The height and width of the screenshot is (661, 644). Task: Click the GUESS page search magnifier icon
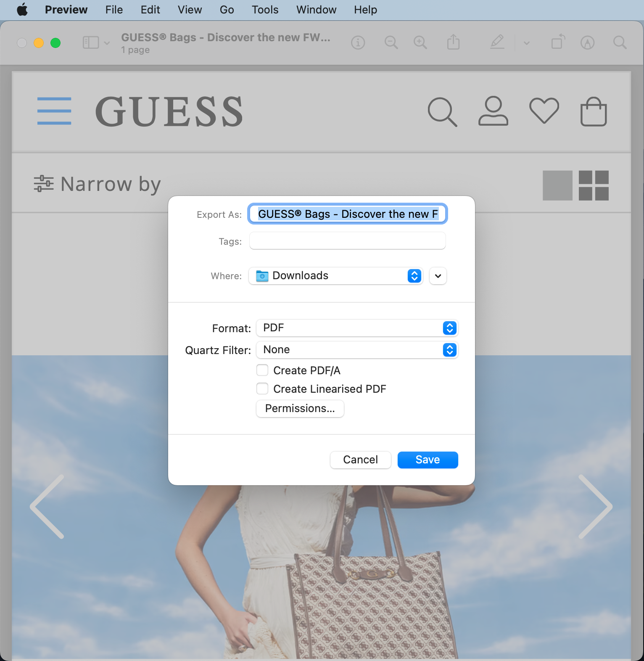[x=442, y=112]
